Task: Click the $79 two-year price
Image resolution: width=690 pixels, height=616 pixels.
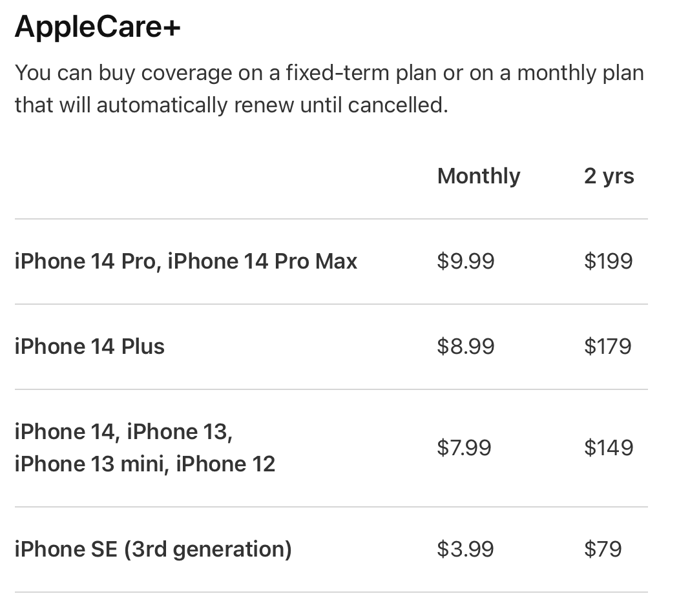Action: (x=602, y=549)
